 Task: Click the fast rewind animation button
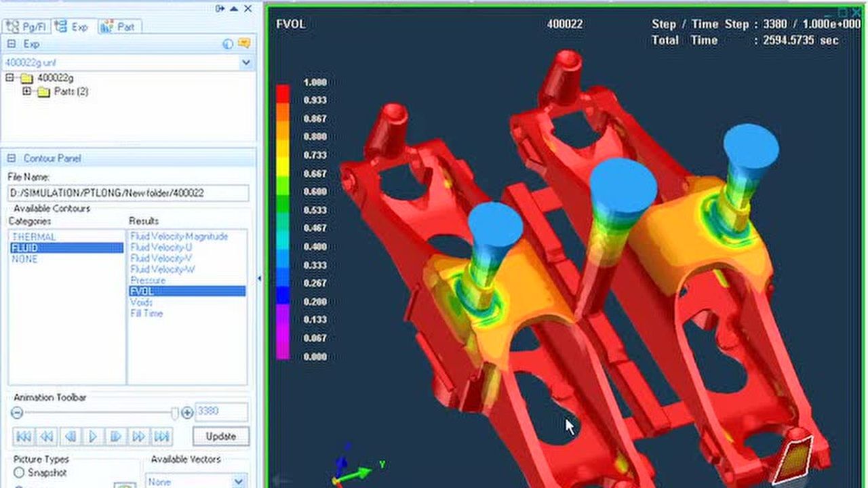[x=46, y=436]
